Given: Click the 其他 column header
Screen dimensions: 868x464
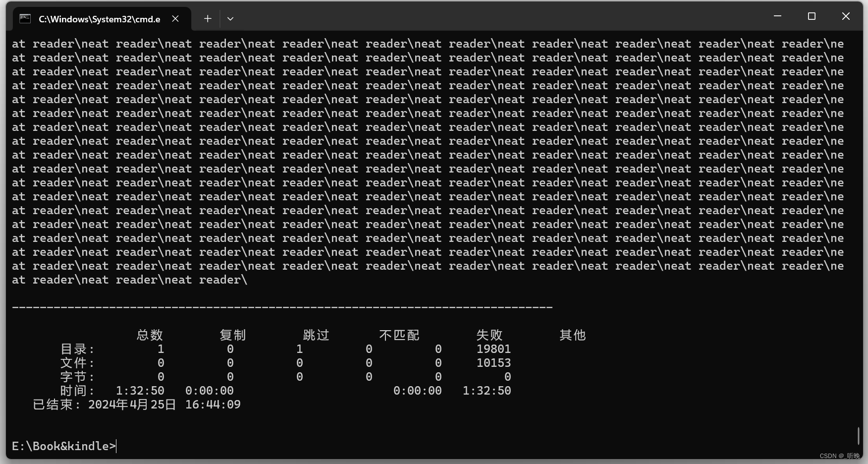Looking at the screenshot, I should (x=573, y=335).
